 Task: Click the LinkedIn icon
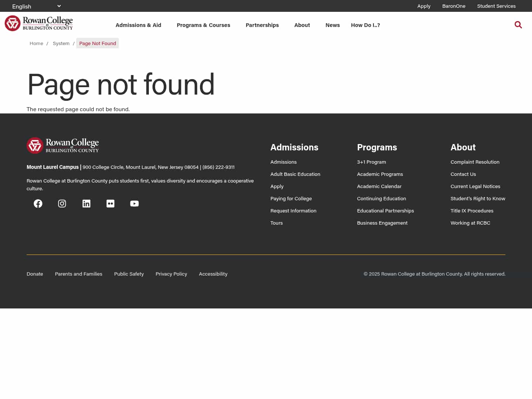pyautogui.click(x=86, y=204)
